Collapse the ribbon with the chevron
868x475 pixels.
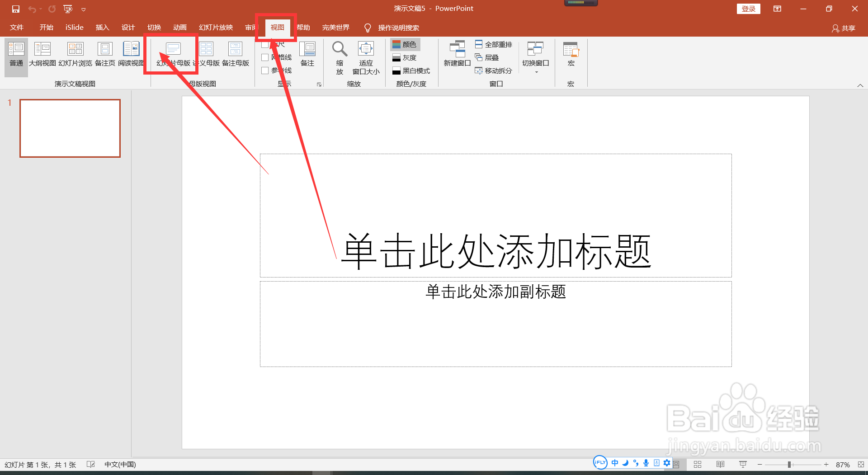(x=860, y=85)
